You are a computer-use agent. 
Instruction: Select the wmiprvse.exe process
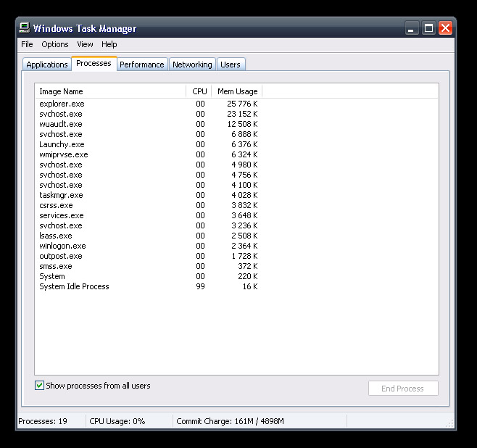(x=149, y=154)
